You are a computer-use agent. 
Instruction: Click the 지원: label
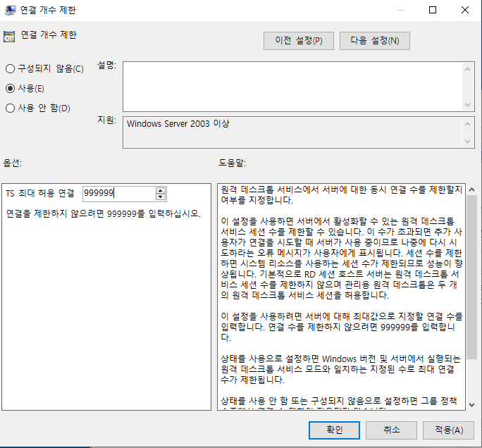click(106, 120)
